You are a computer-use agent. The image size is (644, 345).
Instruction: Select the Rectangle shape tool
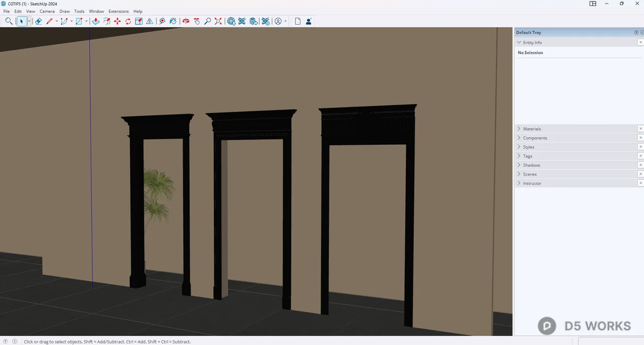click(x=79, y=21)
